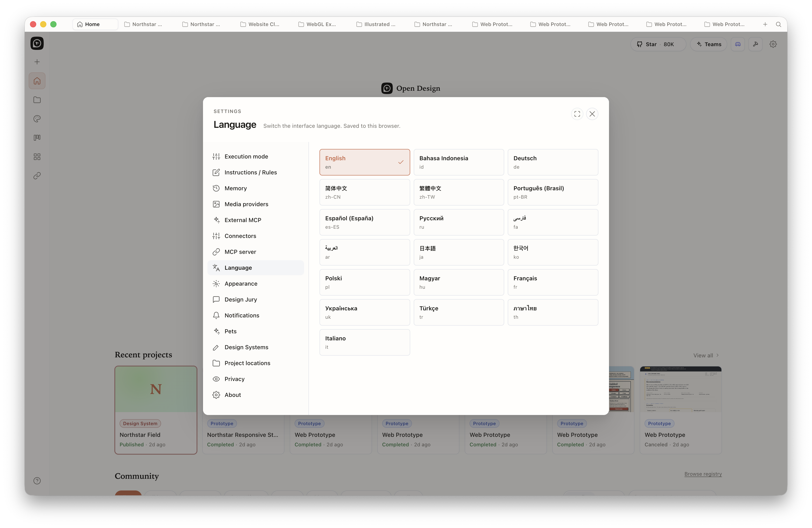This screenshot has width=812, height=528.
Task: Open Privacy settings section
Action: [255, 379]
